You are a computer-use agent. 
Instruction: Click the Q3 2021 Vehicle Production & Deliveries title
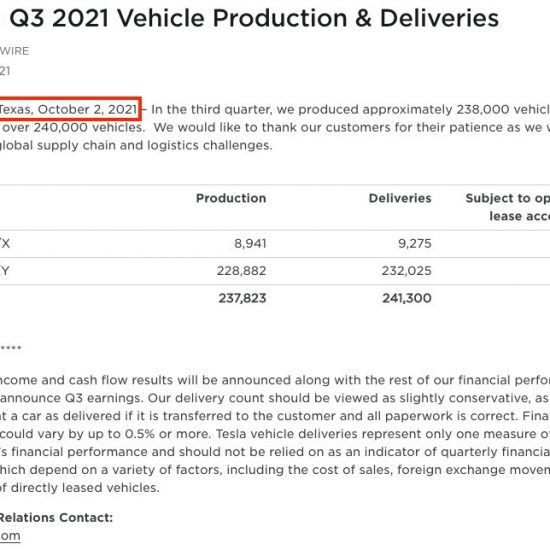[254, 18]
